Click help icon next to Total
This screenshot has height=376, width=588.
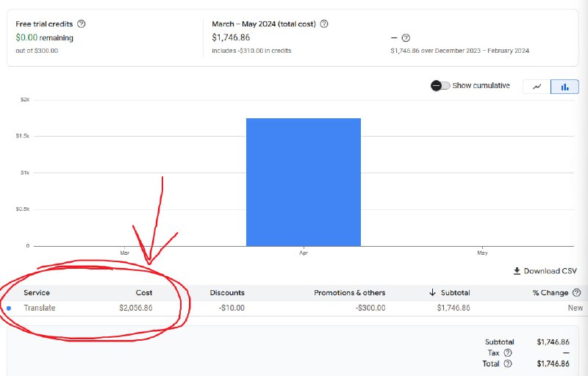tap(507, 363)
